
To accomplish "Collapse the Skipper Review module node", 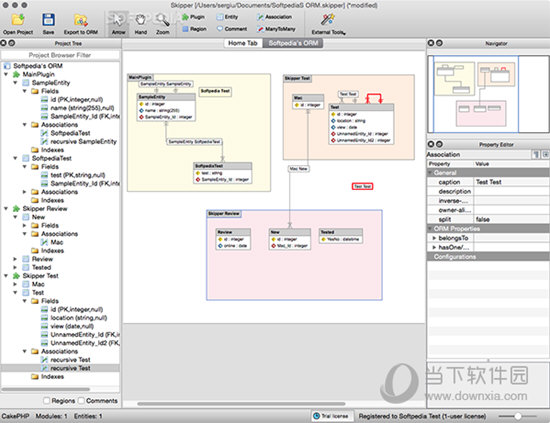I will tap(6, 209).
